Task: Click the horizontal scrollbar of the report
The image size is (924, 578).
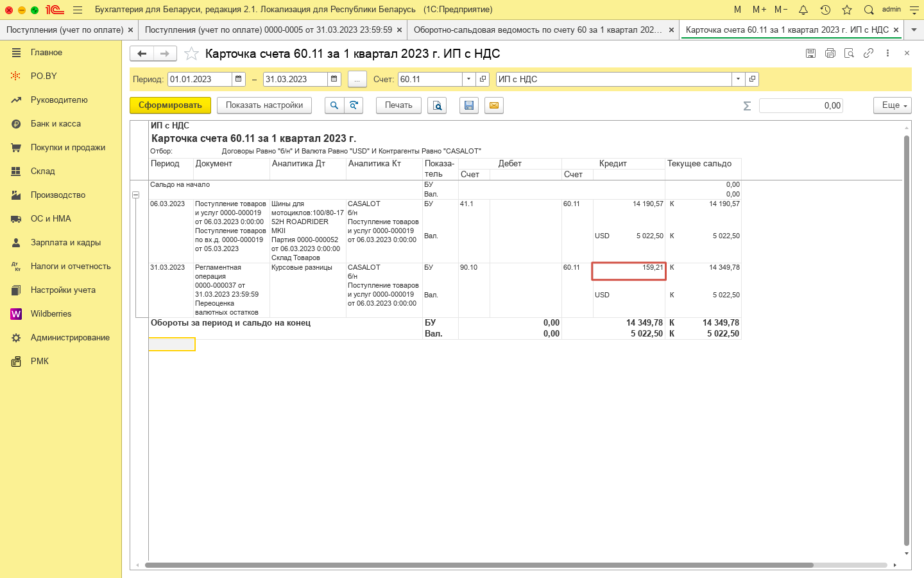Action: (x=479, y=565)
